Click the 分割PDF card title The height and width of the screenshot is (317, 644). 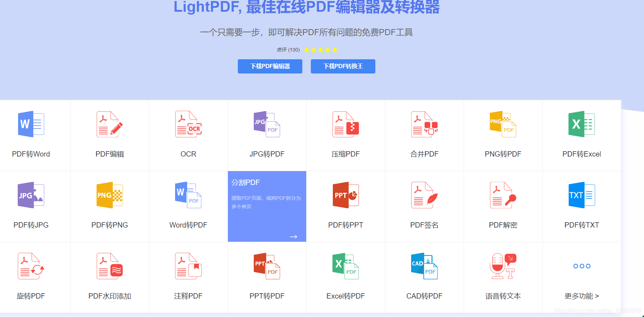pyautogui.click(x=246, y=182)
